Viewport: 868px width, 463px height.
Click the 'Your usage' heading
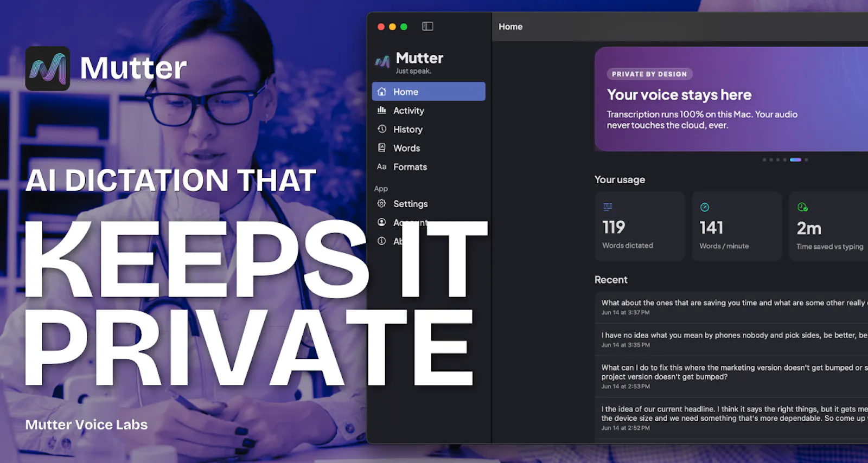pyautogui.click(x=620, y=179)
